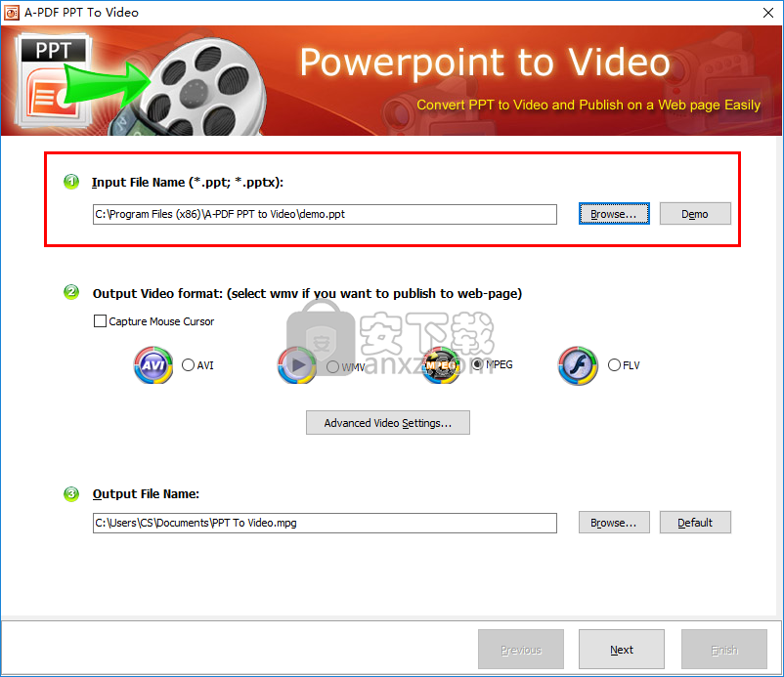784x677 pixels.
Task: Enable Capture Mouse Cursor checkbox
Action: [100, 321]
